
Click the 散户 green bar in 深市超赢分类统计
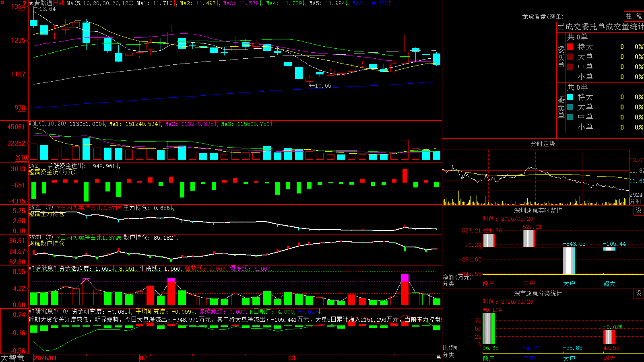point(489,329)
